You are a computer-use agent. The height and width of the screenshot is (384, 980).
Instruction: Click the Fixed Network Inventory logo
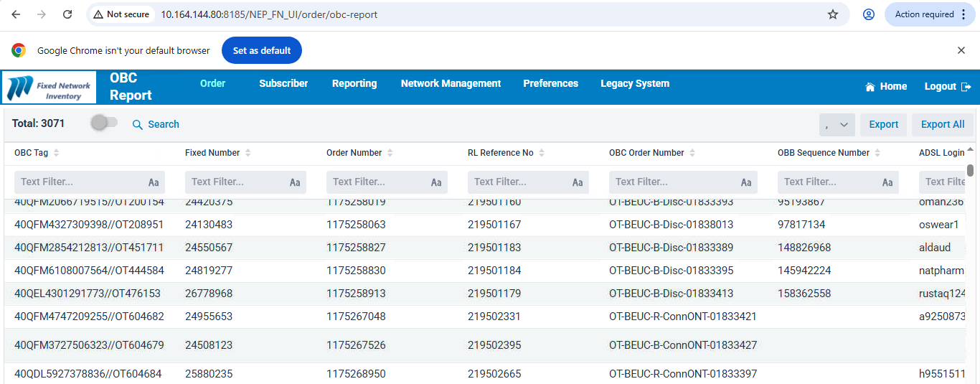50,88
